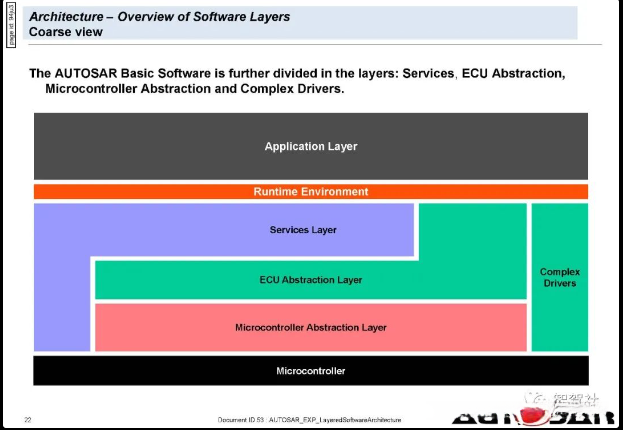The image size is (623, 430).
Task: Select the orange Runtime Environment bar
Action: click(x=311, y=192)
